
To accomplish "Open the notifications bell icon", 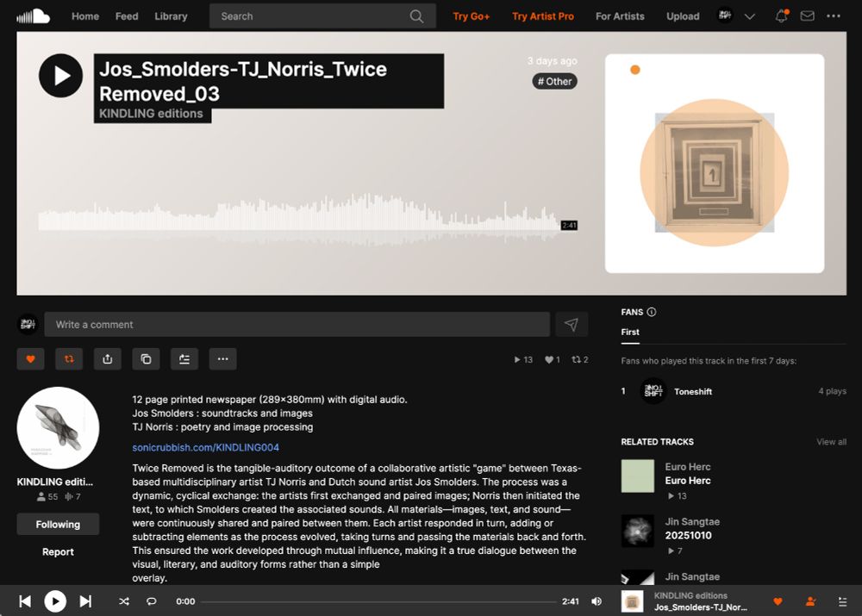I will (781, 16).
